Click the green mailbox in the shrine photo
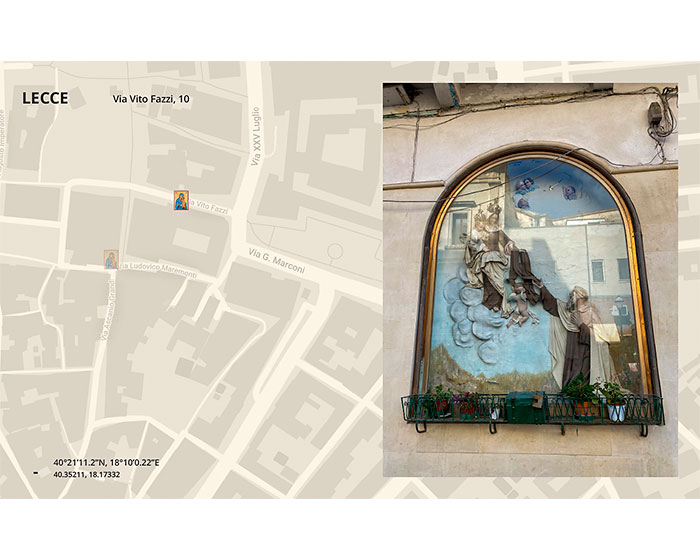The height and width of the screenshot is (560, 700). coord(525,406)
